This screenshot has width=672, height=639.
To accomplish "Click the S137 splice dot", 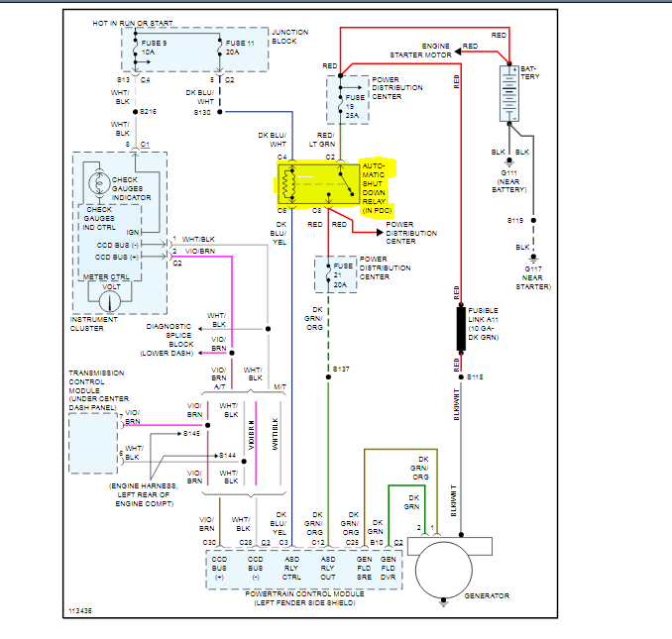I will tap(328, 376).
